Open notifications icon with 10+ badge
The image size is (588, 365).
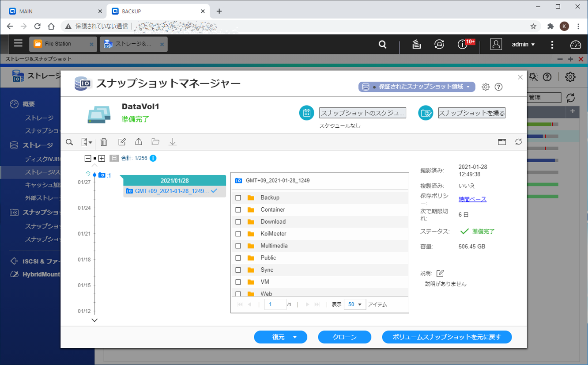click(x=463, y=44)
